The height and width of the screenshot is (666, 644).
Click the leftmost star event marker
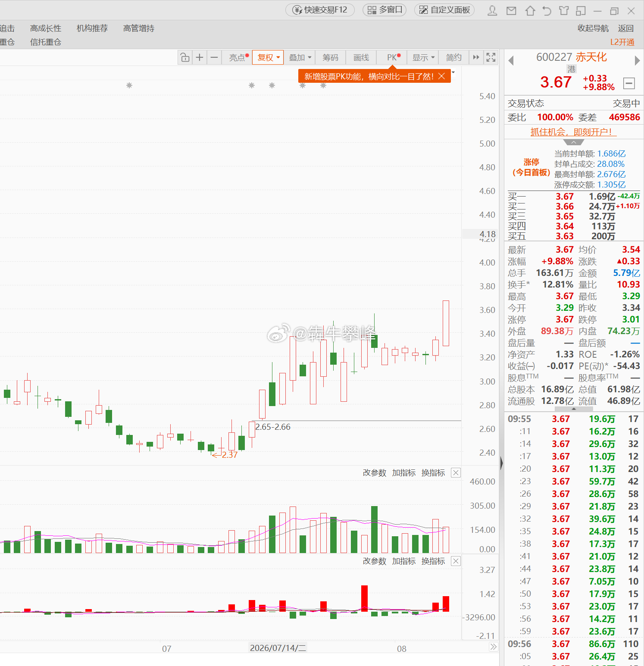(129, 85)
